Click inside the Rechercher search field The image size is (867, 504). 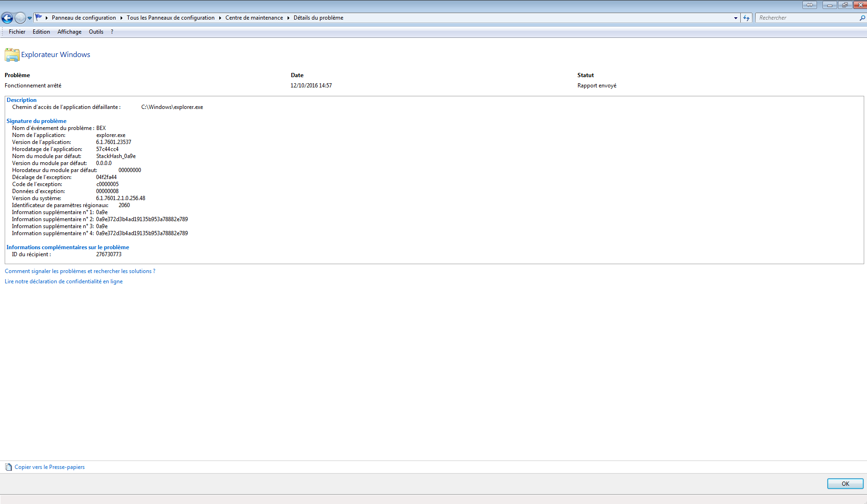[804, 18]
